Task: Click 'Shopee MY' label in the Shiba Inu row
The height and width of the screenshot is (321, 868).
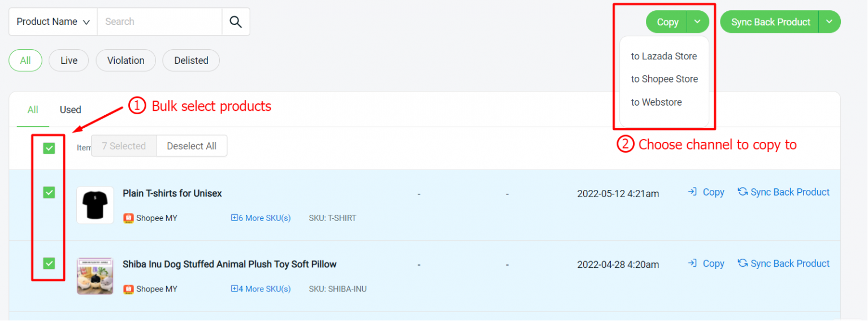Action: pos(157,289)
